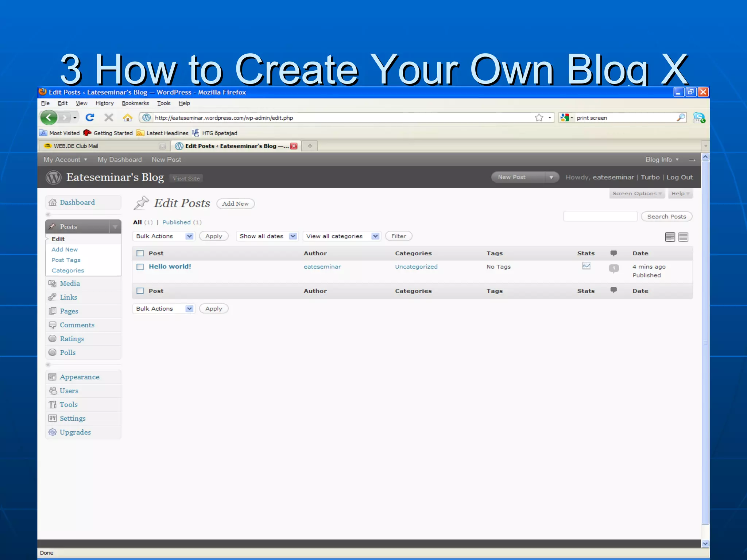747x560 pixels.
Task: Expand the Help panel
Action: pyautogui.click(x=680, y=194)
